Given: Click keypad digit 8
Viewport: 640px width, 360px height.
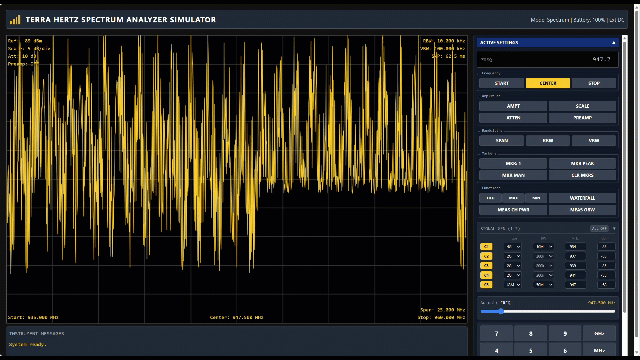Looking at the screenshot, I should pos(531,333).
